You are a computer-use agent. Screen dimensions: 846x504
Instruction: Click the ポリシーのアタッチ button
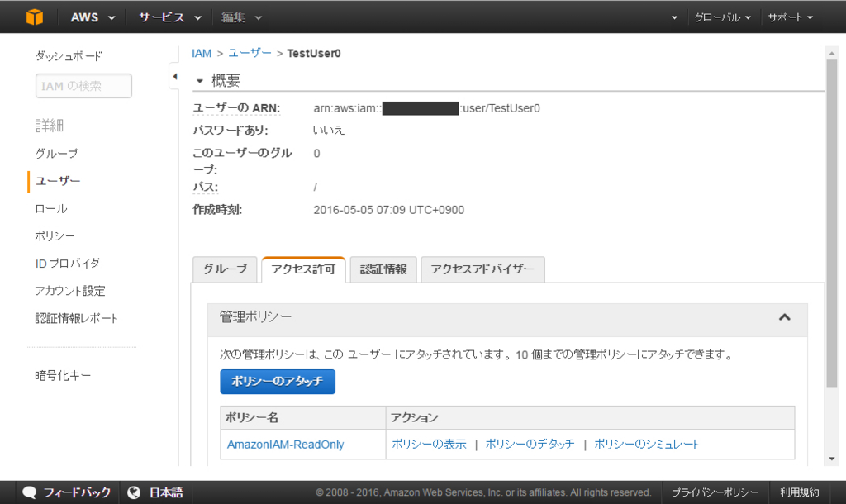(x=278, y=382)
